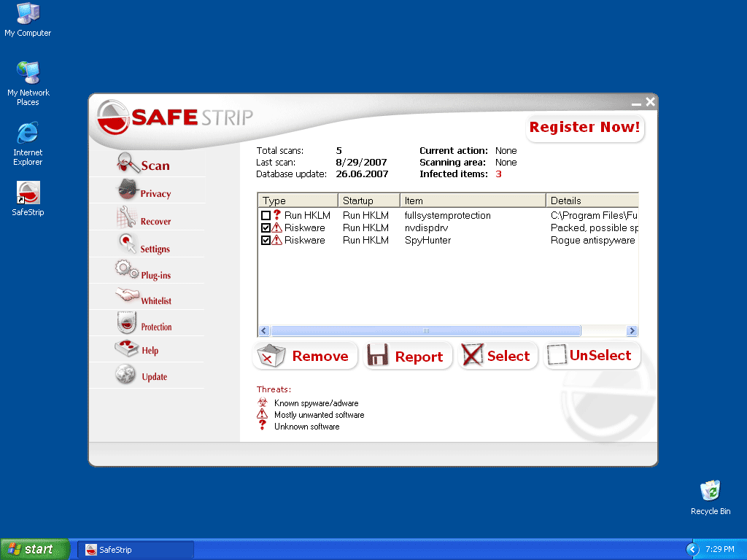The width and height of the screenshot is (747, 560).
Task: Click the Recover tools icon
Action: pyautogui.click(x=127, y=217)
